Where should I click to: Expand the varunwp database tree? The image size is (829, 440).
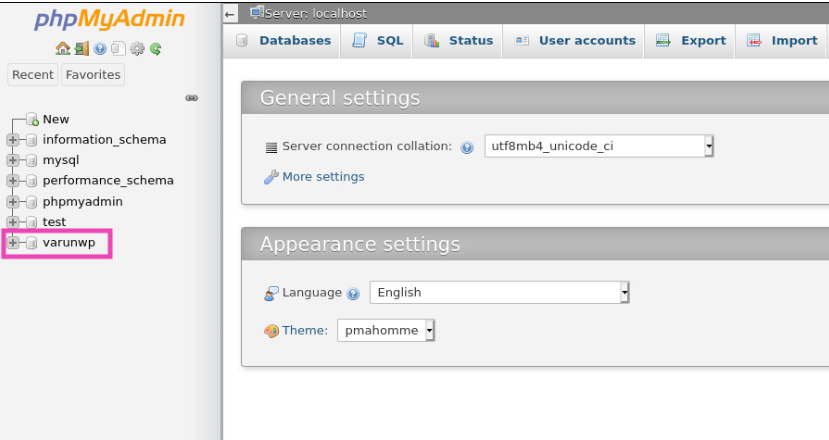tap(13, 243)
